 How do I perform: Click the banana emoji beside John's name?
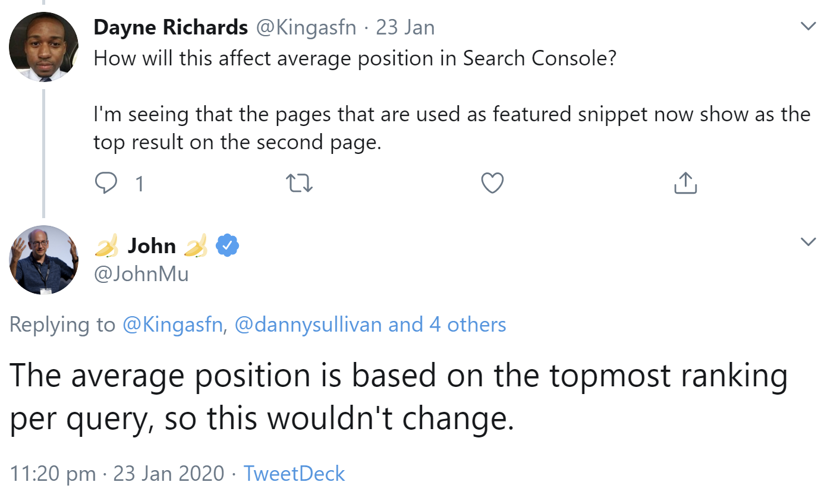pos(108,245)
